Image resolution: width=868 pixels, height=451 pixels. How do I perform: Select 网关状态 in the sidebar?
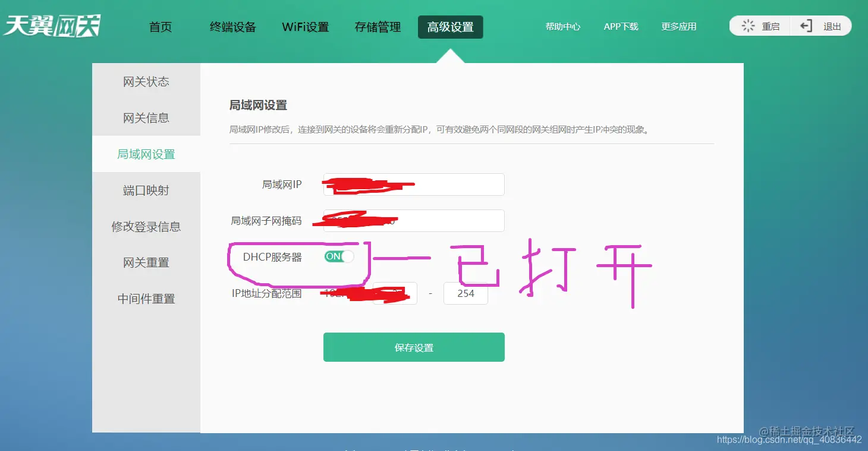(x=146, y=82)
